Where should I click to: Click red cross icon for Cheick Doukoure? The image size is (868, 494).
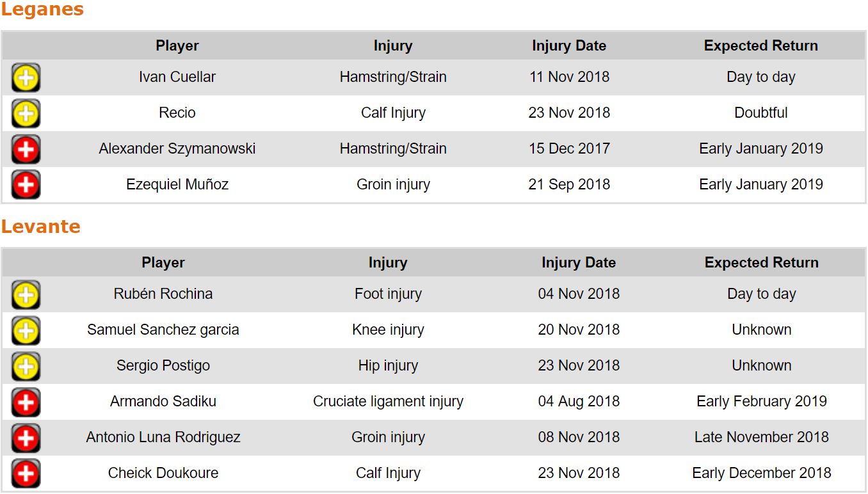[x=26, y=474]
